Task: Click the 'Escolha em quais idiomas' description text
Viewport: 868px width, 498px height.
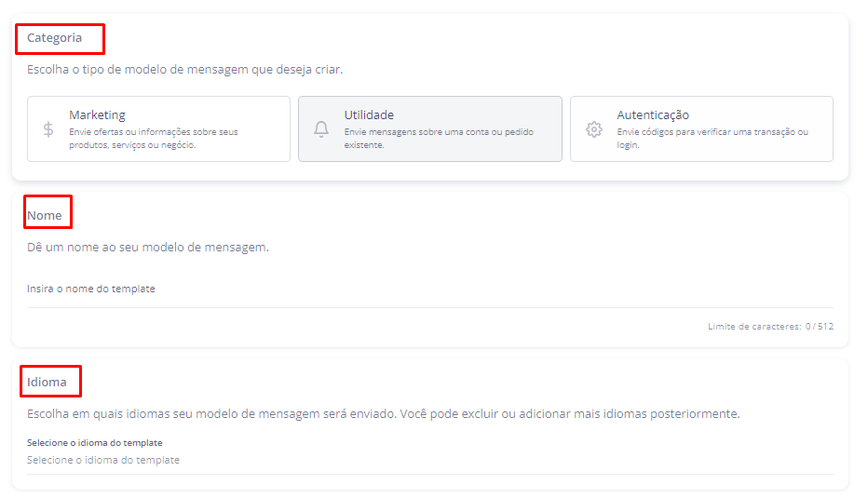Action: [x=383, y=414]
